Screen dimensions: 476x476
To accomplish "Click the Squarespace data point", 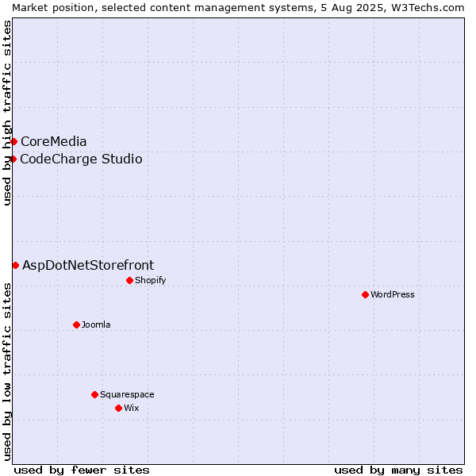I will 94,394.
